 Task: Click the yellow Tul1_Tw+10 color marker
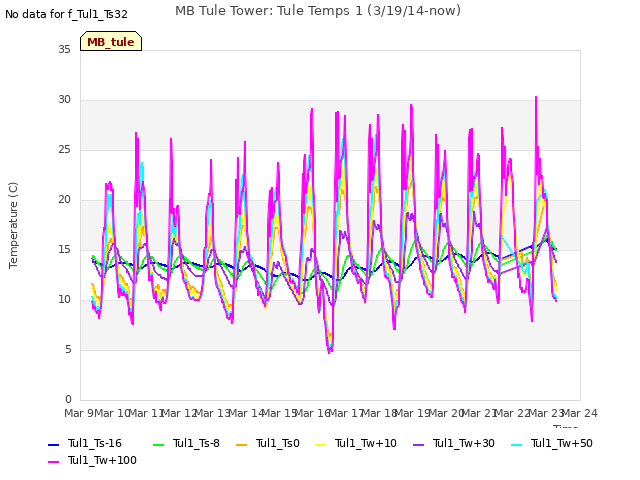[x=321, y=444]
